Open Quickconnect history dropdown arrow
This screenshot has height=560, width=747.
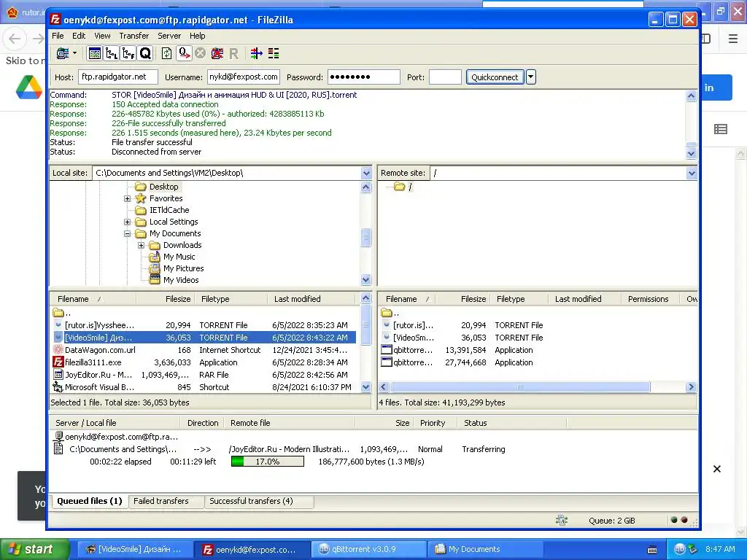click(x=531, y=77)
